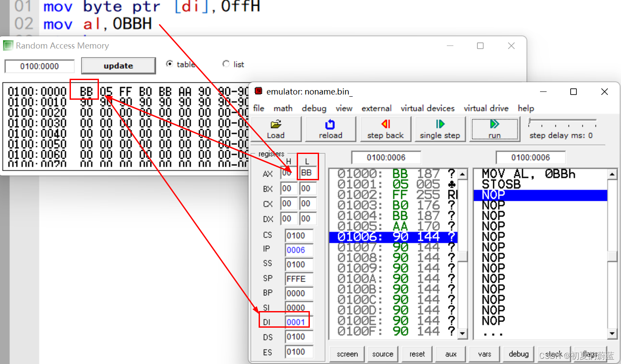Click the debug button at bottom
The height and width of the screenshot is (364, 621).
(519, 354)
